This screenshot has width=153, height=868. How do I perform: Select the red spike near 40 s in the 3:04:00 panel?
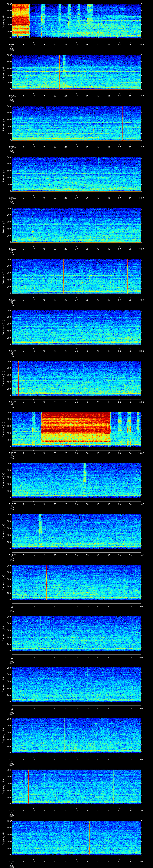click(x=99, y=174)
